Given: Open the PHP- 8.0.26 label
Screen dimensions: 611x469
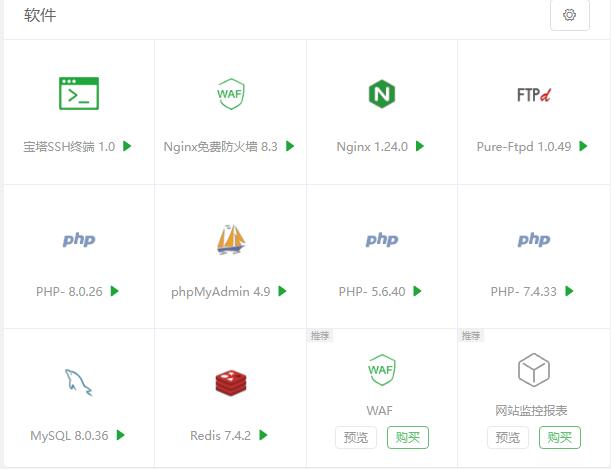Looking at the screenshot, I should (69, 291).
